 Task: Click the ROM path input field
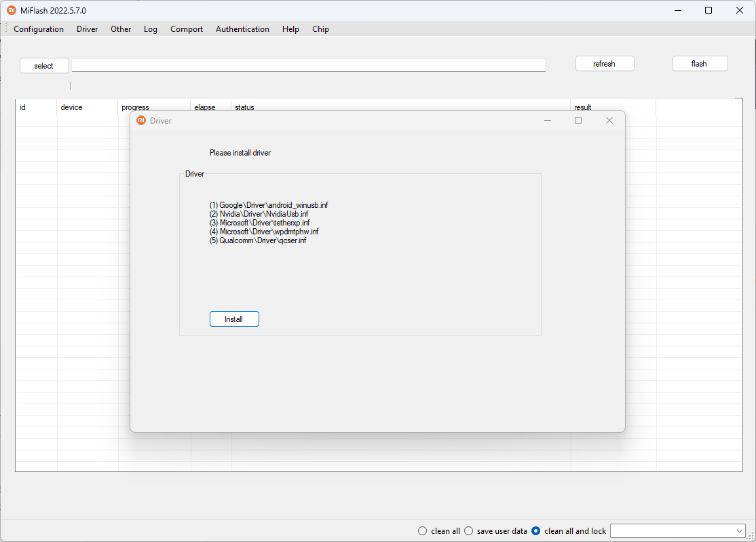(x=308, y=65)
